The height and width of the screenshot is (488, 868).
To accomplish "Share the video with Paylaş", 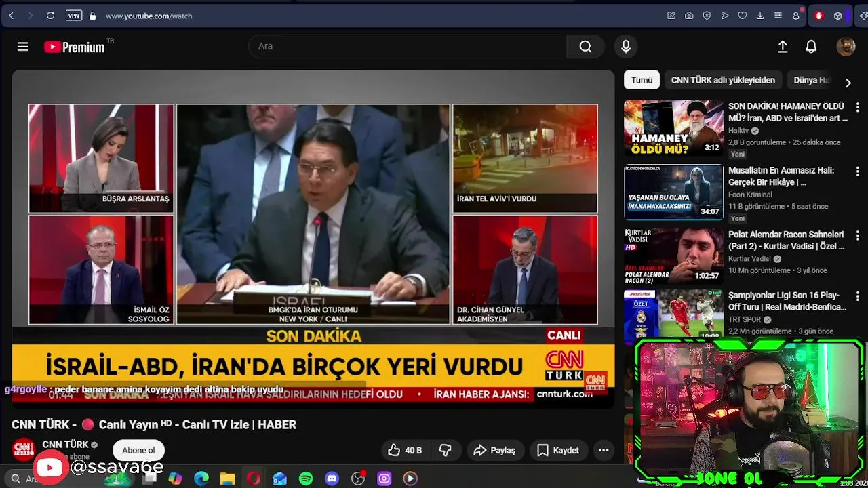I will click(494, 450).
